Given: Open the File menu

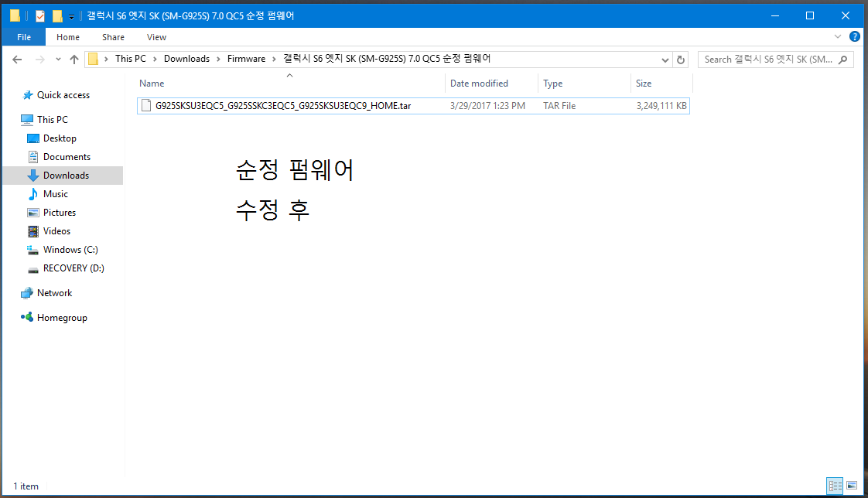Looking at the screenshot, I should coord(23,37).
